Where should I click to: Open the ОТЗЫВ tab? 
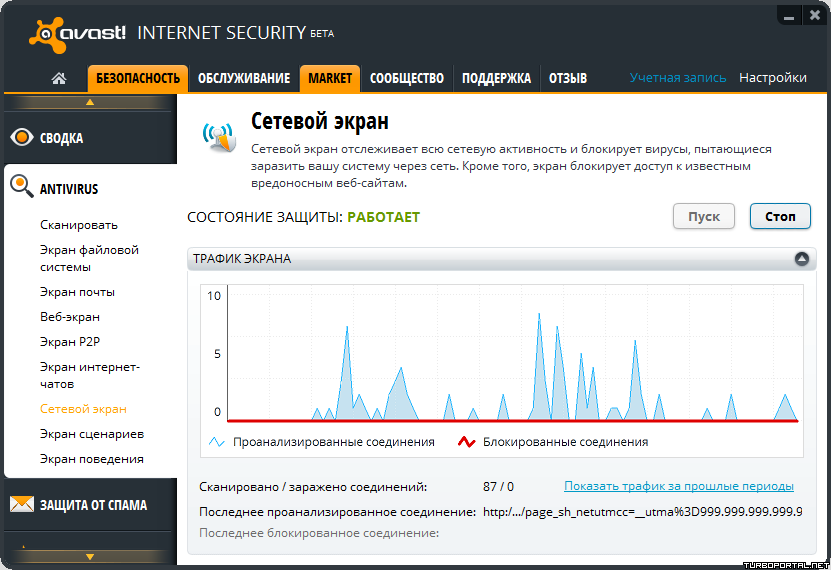pos(568,78)
